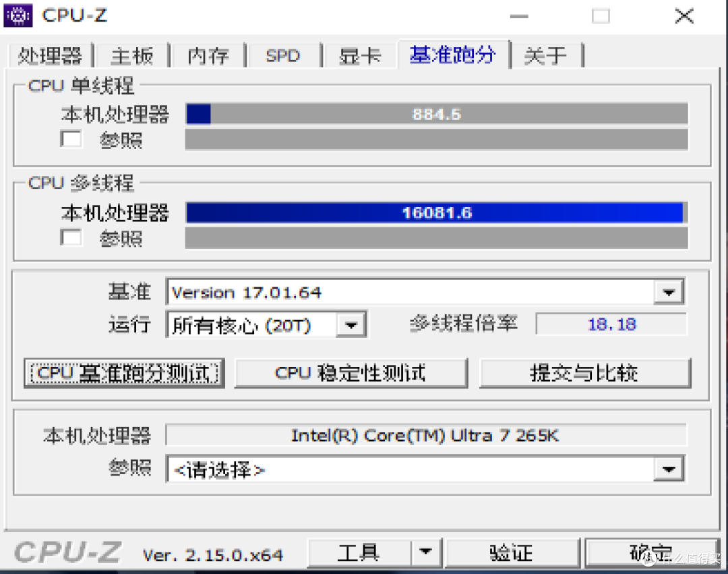This screenshot has height=574, width=728.
Task: Click the multi-thread score bar 16081.6
Action: (436, 212)
